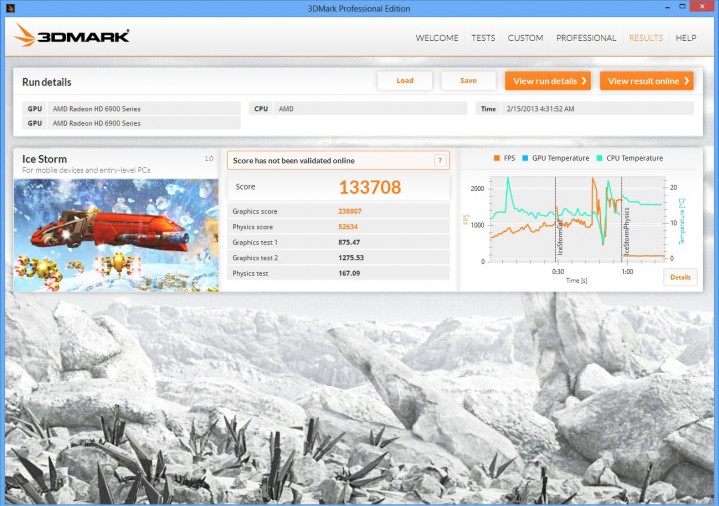Click the Physics test value 167.09
Image resolution: width=719 pixels, height=506 pixels.
coord(349,273)
